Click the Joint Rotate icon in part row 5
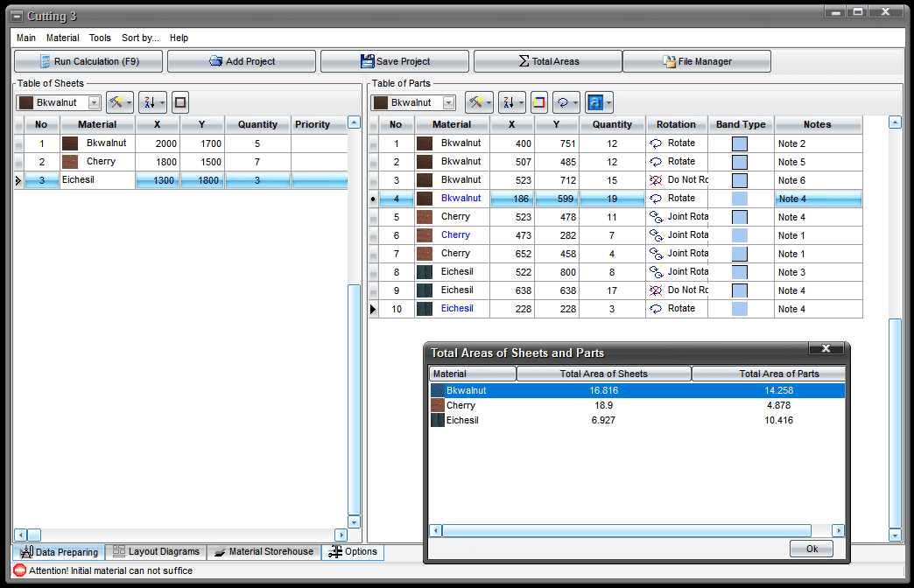 [x=657, y=217]
